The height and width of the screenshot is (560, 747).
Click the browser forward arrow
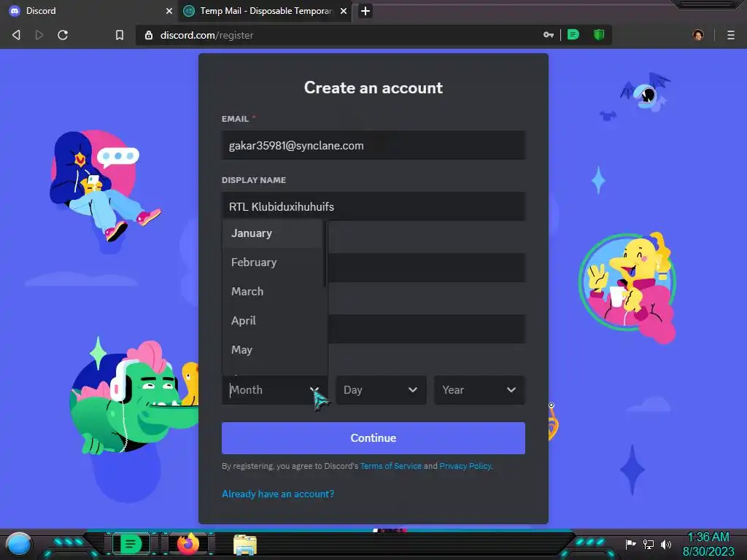click(x=39, y=35)
